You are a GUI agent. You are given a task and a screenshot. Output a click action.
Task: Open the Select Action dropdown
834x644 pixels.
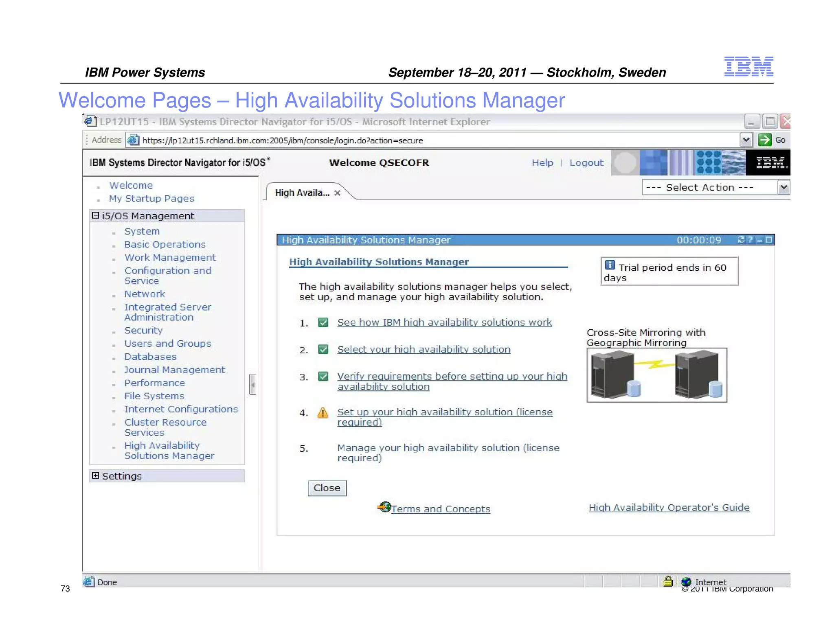(x=715, y=188)
